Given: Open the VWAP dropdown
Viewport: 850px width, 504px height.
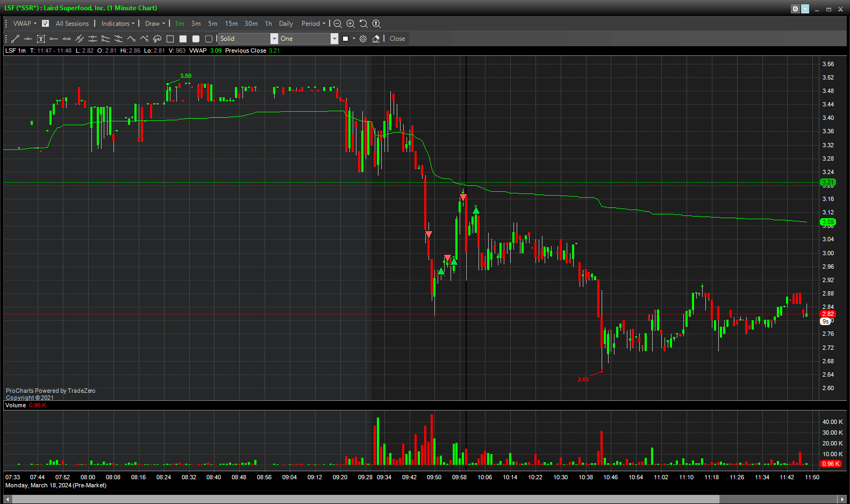Looking at the screenshot, I should 25,24.
